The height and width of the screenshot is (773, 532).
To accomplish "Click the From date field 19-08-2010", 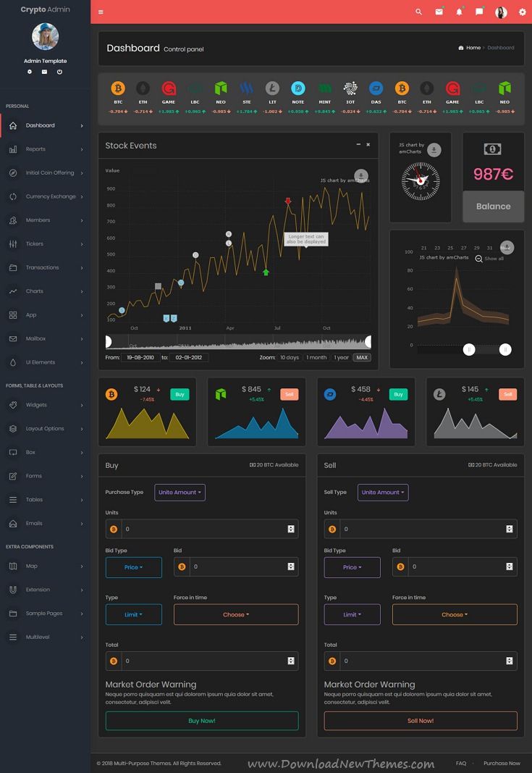I will (140, 357).
